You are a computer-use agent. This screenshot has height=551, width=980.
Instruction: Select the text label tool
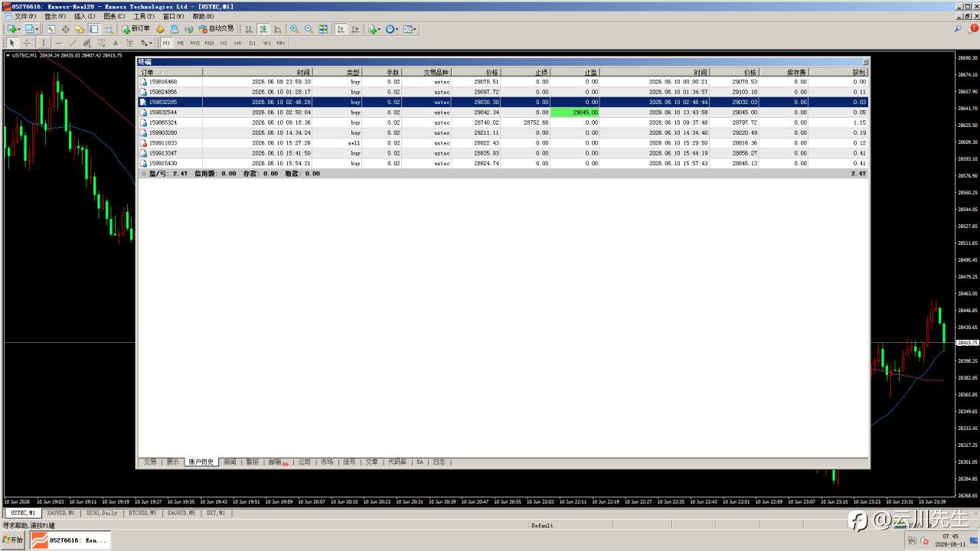[x=129, y=43]
